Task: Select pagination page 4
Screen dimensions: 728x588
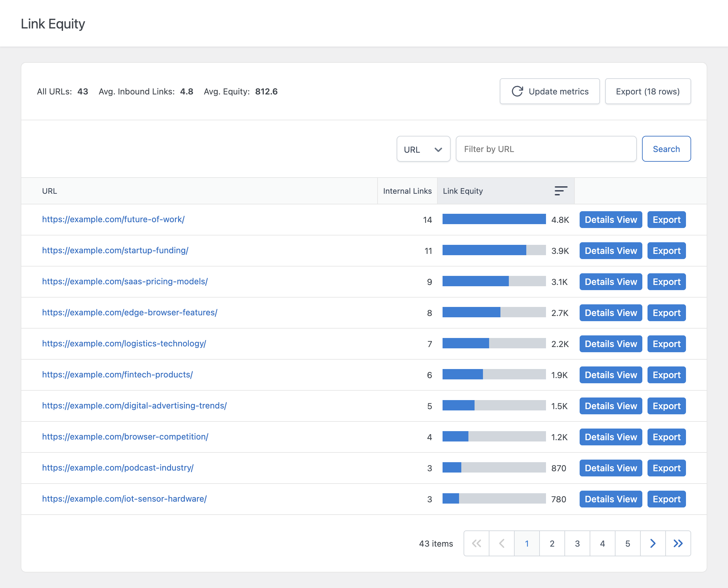Action: 603,543
